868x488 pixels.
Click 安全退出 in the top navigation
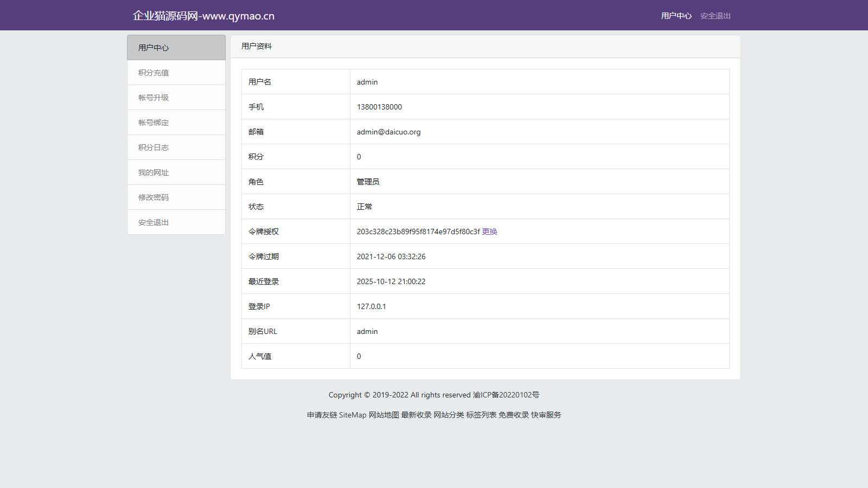(x=715, y=16)
